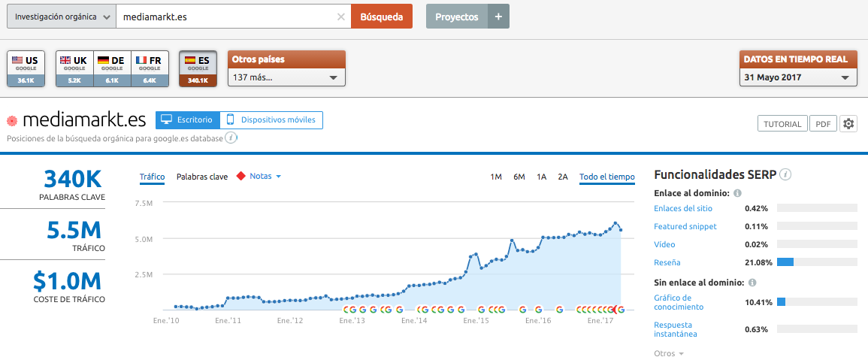Expand the Otros países 137 más dropdown
Image resolution: width=868 pixels, height=363 pixels.
pyautogui.click(x=286, y=77)
